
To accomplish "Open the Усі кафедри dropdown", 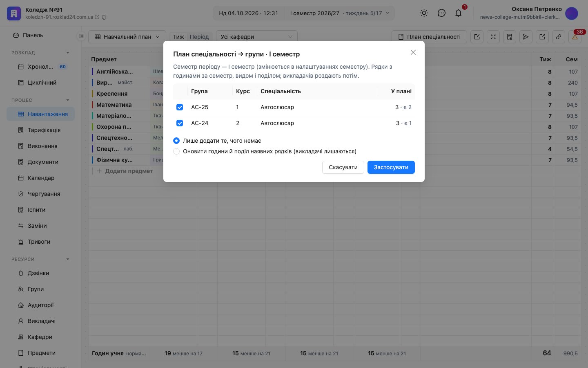I will [x=256, y=37].
